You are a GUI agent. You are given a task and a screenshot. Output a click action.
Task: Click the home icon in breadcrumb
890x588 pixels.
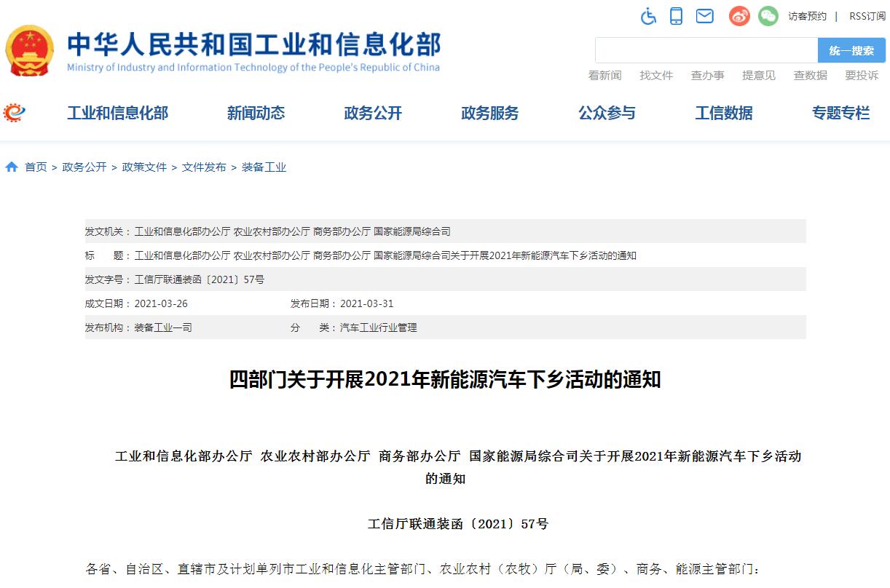click(x=12, y=167)
